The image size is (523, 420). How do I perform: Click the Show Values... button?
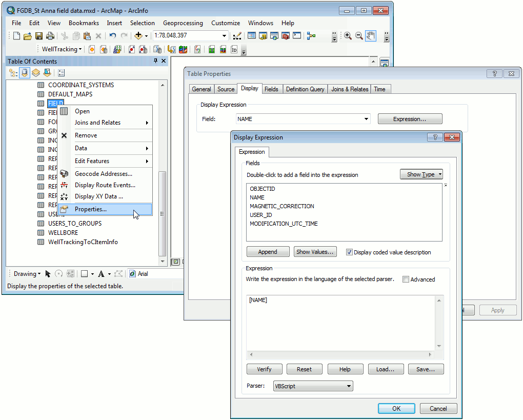click(x=315, y=252)
